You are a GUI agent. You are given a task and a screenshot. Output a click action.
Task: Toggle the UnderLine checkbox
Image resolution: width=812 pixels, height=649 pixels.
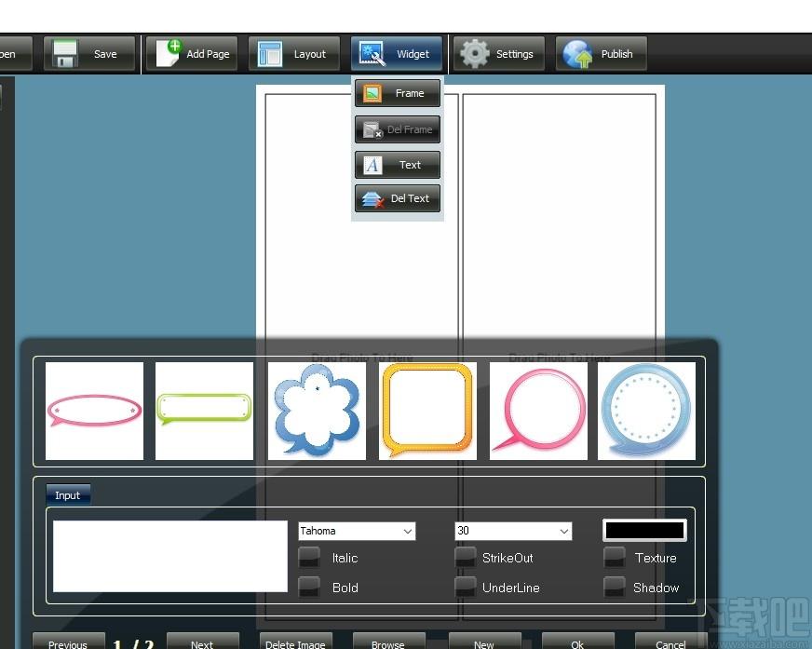coord(465,587)
